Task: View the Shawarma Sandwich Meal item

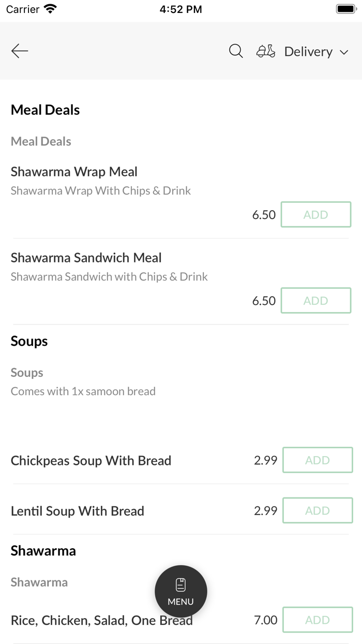Action: tap(86, 257)
